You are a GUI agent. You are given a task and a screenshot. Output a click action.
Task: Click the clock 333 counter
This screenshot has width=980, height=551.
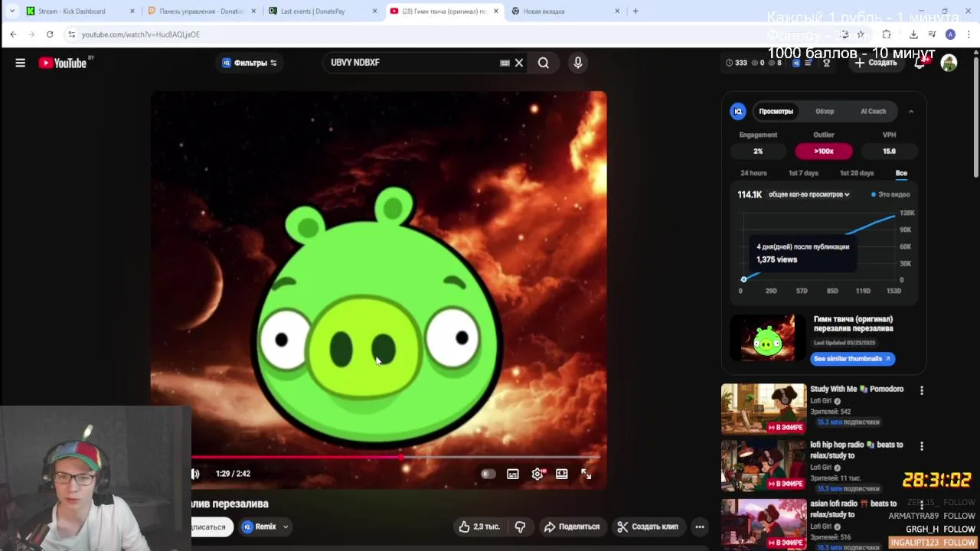point(736,63)
